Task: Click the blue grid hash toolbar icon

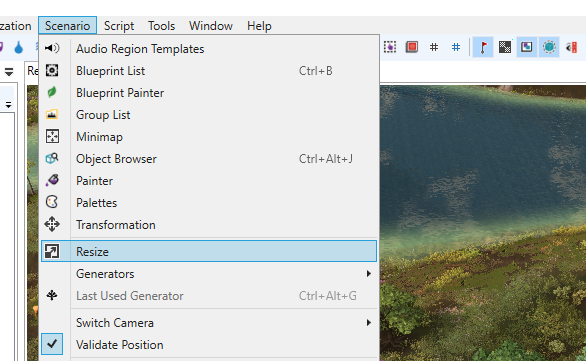Action: click(x=456, y=47)
